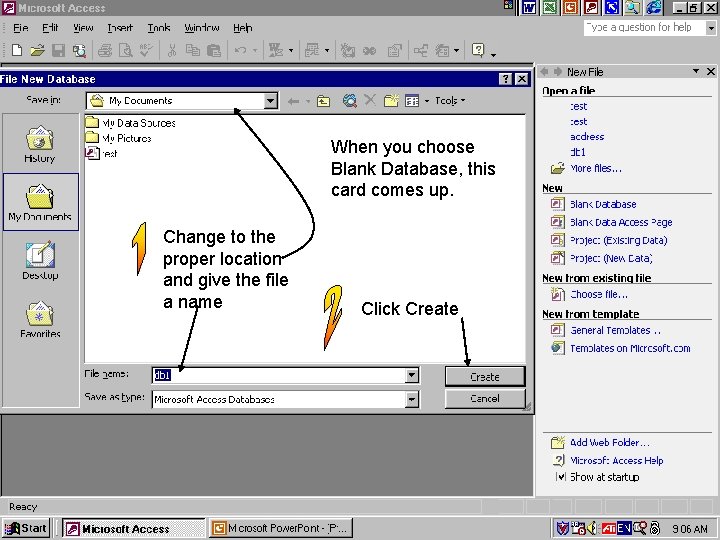720x540 pixels.
Task: Click the Undo toolbar icon
Action: pos(240,50)
